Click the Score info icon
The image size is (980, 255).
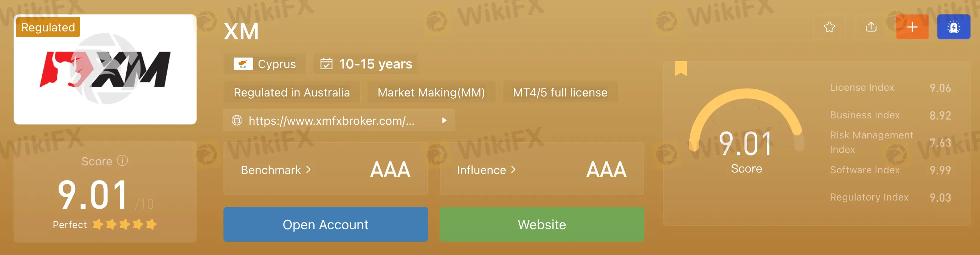click(x=122, y=161)
